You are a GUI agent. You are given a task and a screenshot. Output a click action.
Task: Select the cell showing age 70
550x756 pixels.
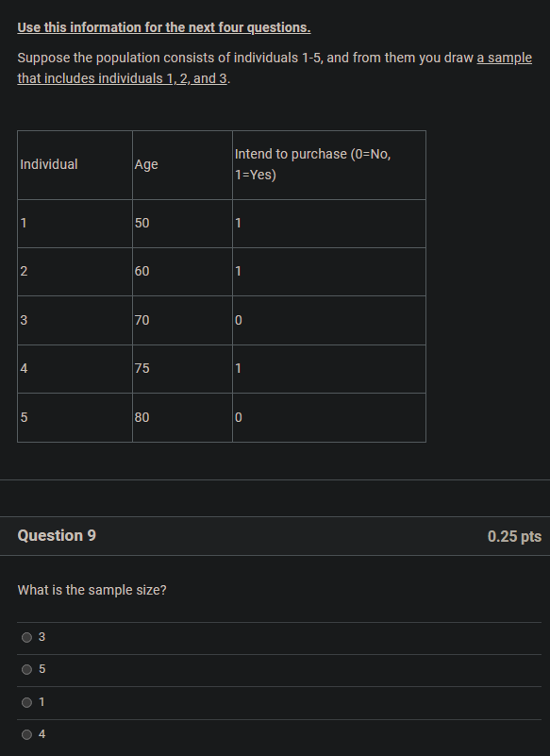coord(144,320)
